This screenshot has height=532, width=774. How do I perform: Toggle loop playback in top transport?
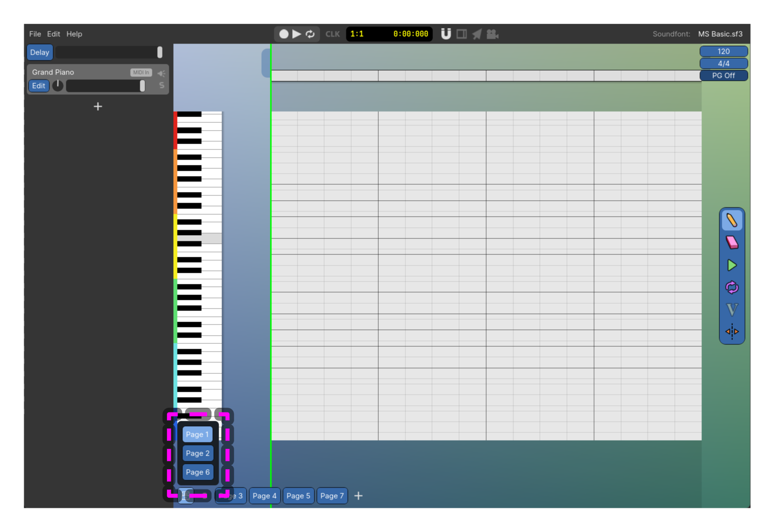310,34
